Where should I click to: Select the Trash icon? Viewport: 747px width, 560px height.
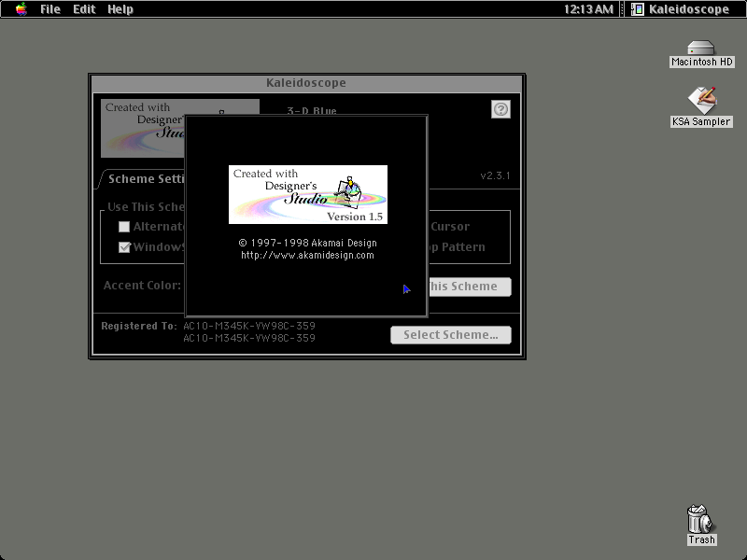(701, 525)
